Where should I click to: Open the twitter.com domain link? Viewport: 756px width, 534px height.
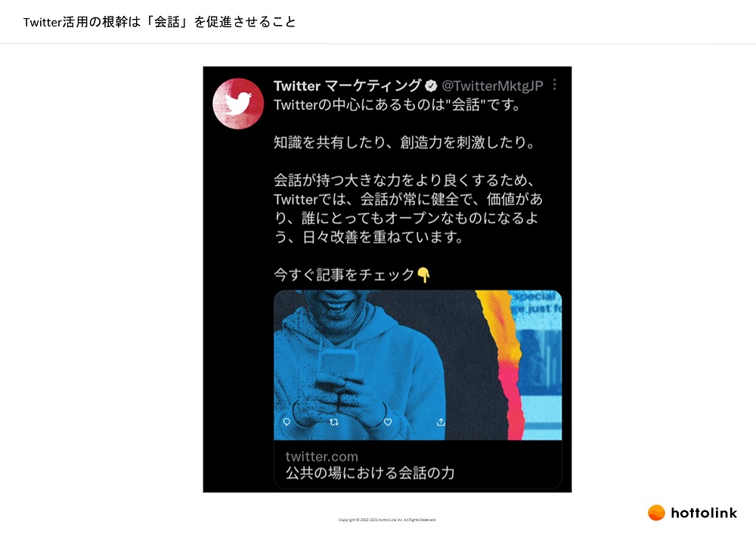coord(321,456)
